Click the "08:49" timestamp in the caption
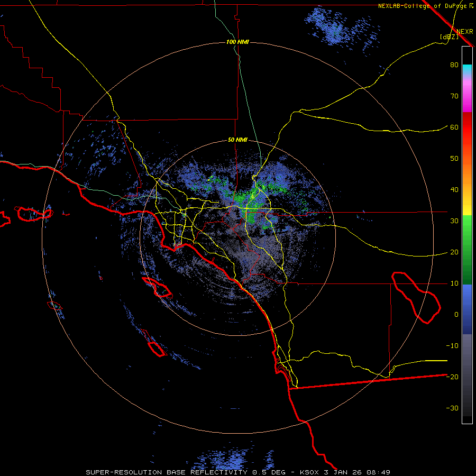The height and width of the screenshot is (476, 476). [378, 472]
